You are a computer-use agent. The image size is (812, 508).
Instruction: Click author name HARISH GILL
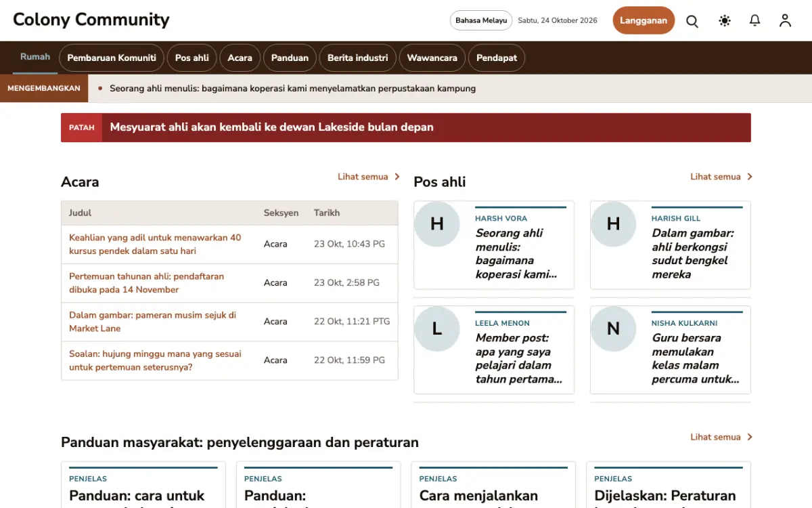tap(676, 219)
